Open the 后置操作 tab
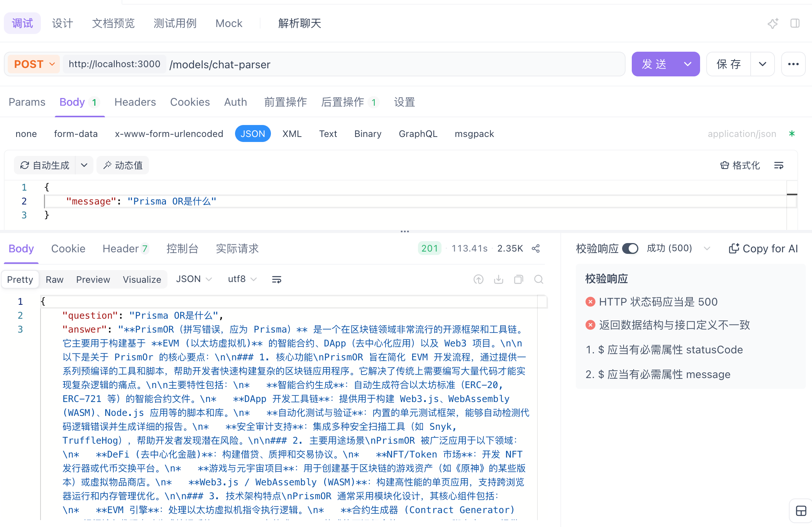The image size is (812, 527). (350, 102)
